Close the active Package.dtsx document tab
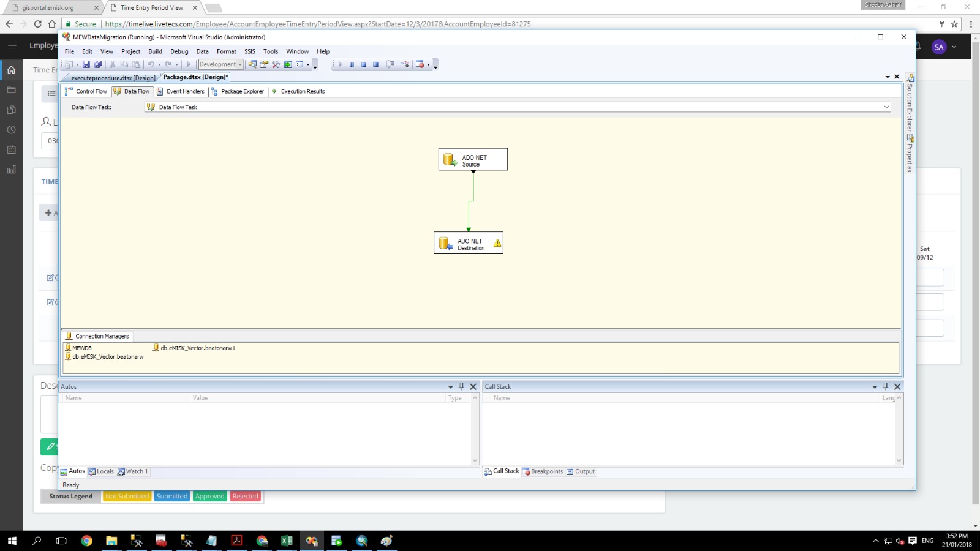 [897, 77]
